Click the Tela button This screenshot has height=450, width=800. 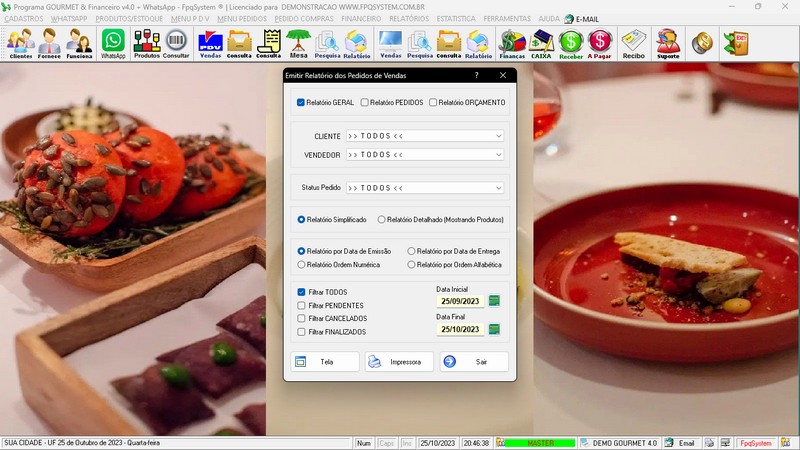tap(325, 362)
